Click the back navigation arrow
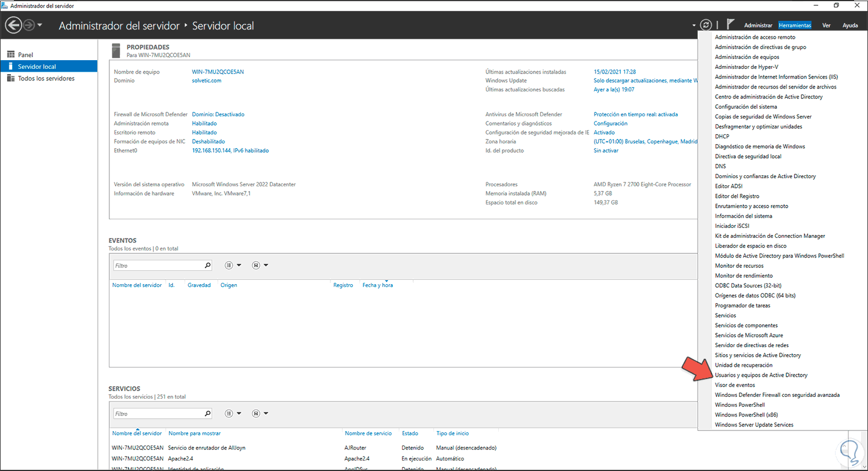Screen dimensions: 868x471 click(x=13, y=25)
